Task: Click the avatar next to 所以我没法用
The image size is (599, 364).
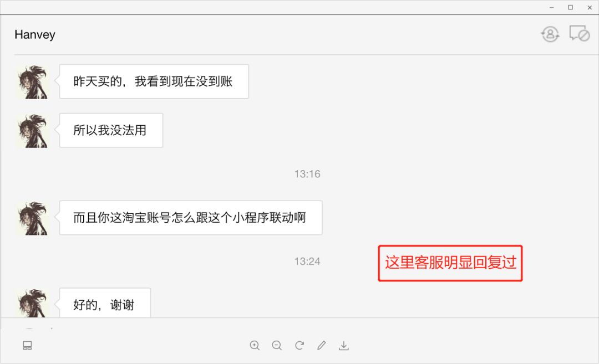Action: tap(33, 131)
